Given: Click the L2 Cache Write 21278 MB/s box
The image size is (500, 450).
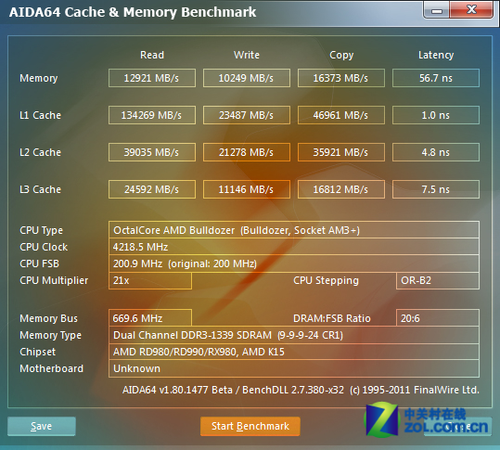Looking at the screenshot, I should 247,152.
